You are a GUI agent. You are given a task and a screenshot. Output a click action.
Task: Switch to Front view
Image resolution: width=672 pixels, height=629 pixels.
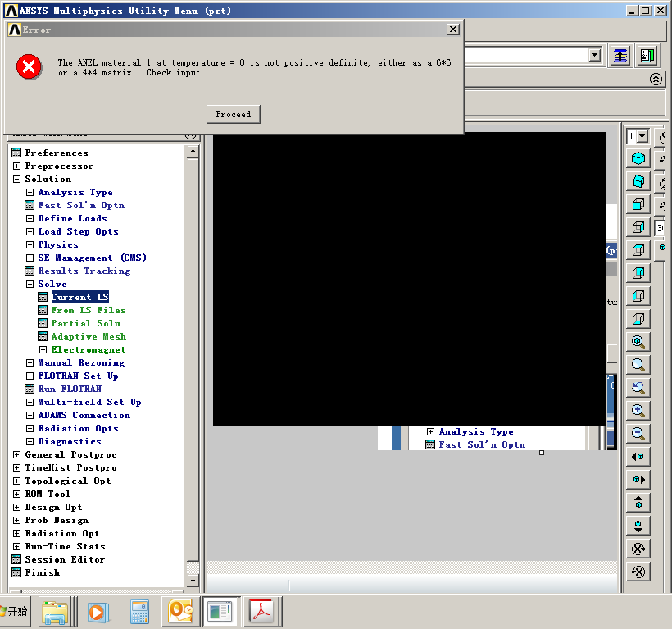(638, 204)
